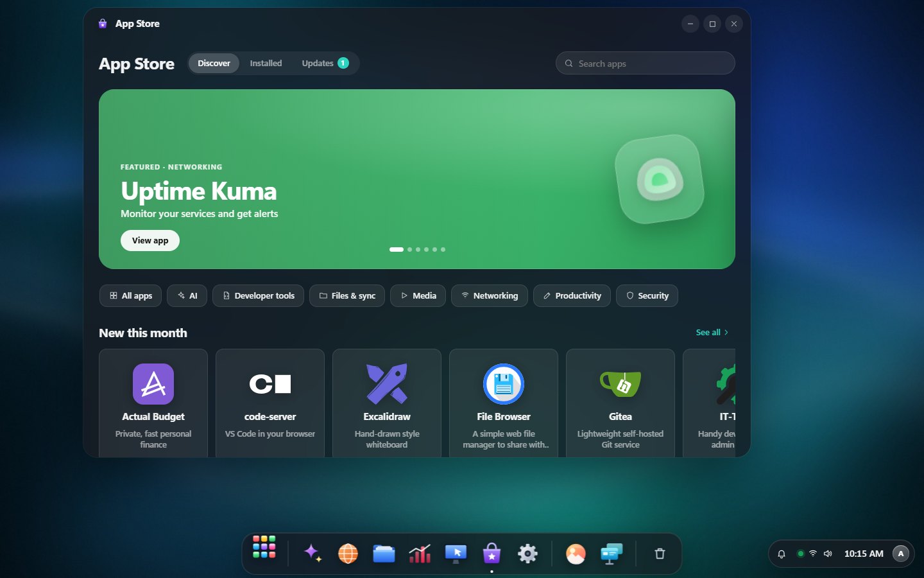This screenshot has width=924, height=578.
Task: Click the Wi-Fi icon in system tray
Action: pyautogui.click(x=813, y=554)
